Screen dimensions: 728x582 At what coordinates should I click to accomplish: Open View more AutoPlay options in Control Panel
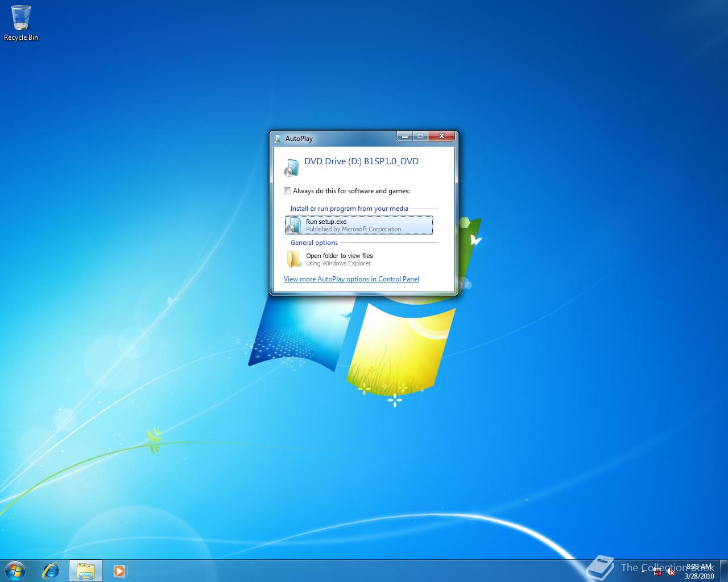pyautogui.click(x=351, y=279)
